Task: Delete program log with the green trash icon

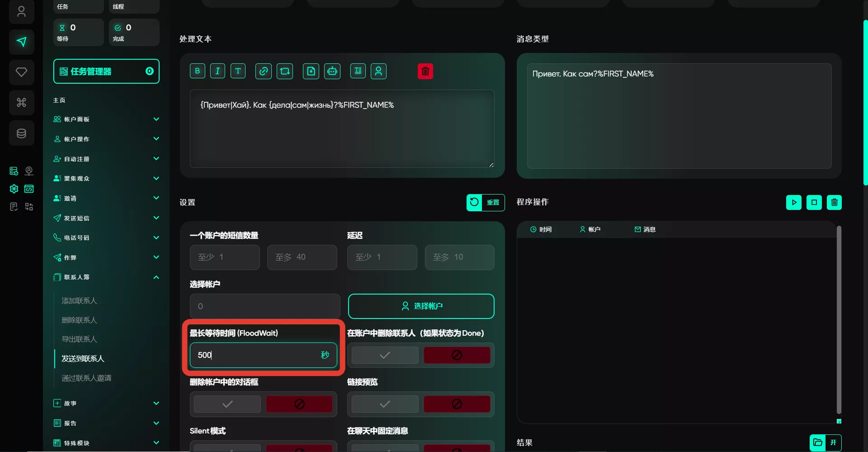Action: click(835, 202)
